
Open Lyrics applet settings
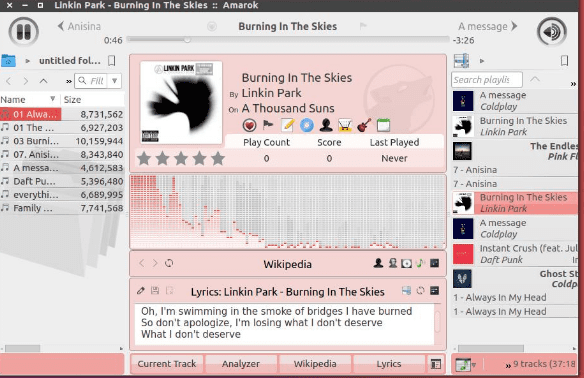click(435, 290)
